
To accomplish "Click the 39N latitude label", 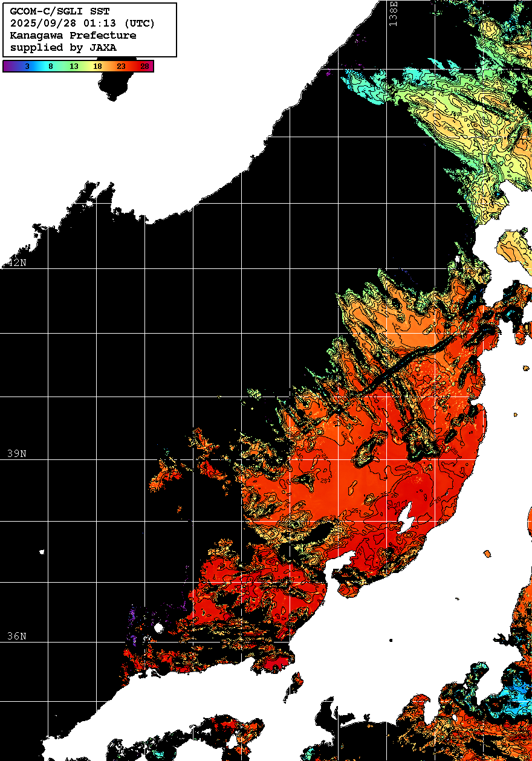I will click(17, 453).
